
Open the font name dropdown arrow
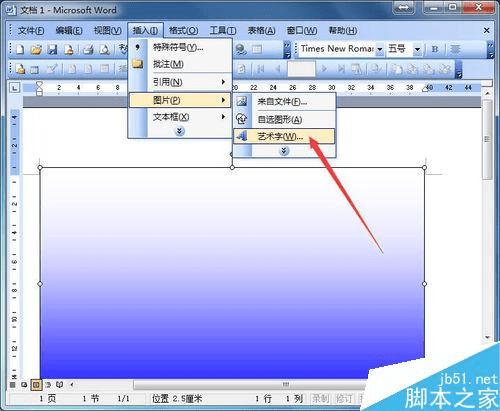(x=380, y=49)
